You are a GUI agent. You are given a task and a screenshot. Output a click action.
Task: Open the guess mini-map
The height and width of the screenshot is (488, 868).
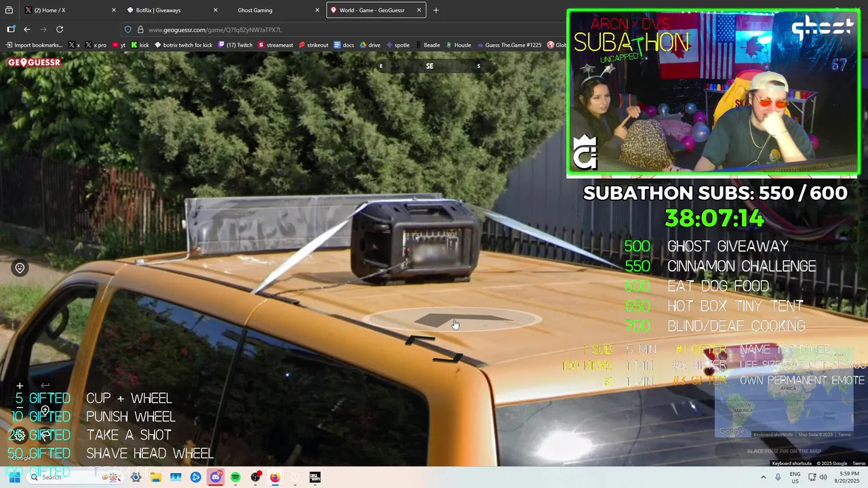tap(783, 393)
